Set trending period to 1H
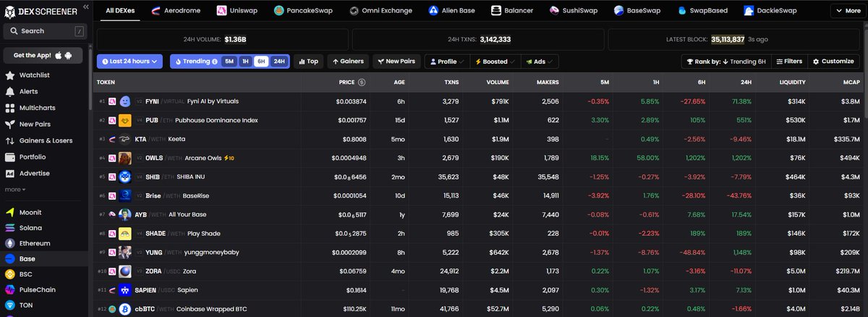Viewport: 868px width, 317px height. 245,62
